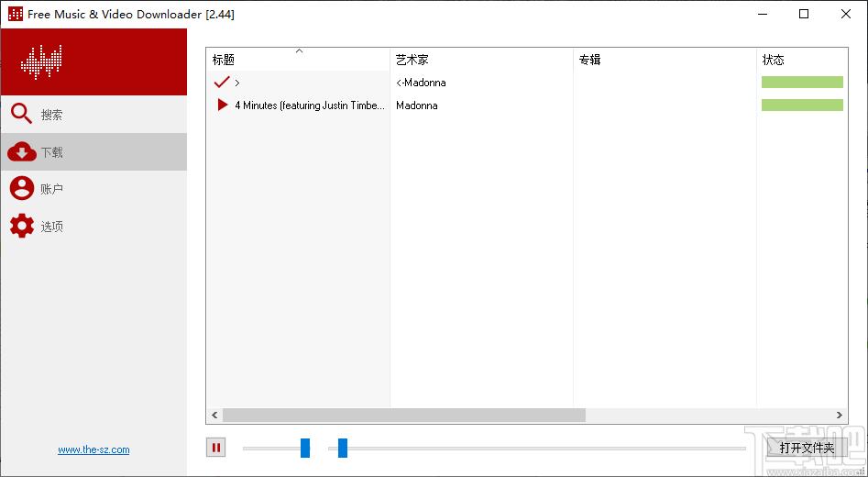The width and height of the screenshot is (868, 477).
Task: Open the 选项 options page
Action: click(x=93, y=226)
